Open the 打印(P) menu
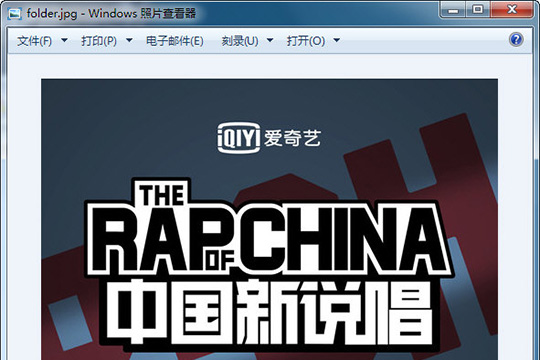The image size is (540, 360). click(x=99, y=41)
